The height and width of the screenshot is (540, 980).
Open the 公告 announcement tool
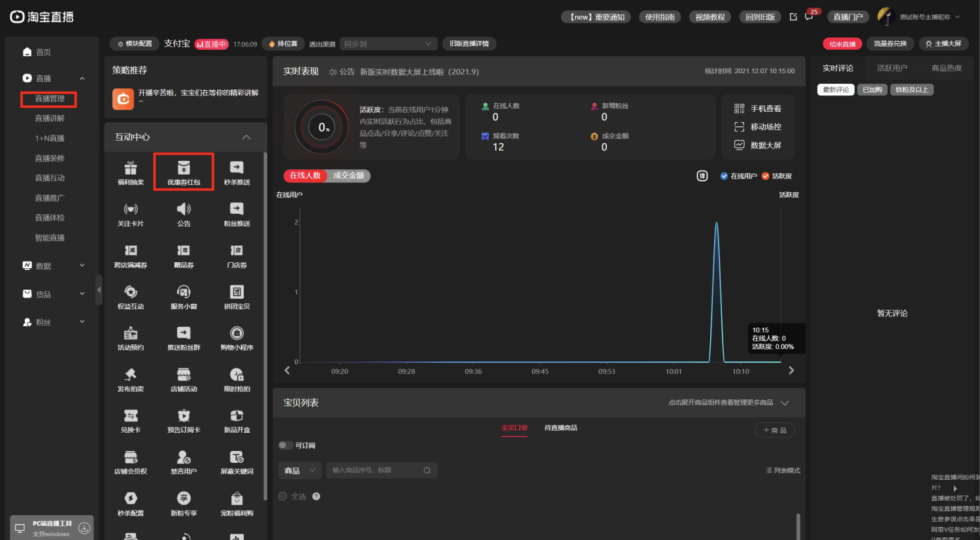[x=184, y=214]
